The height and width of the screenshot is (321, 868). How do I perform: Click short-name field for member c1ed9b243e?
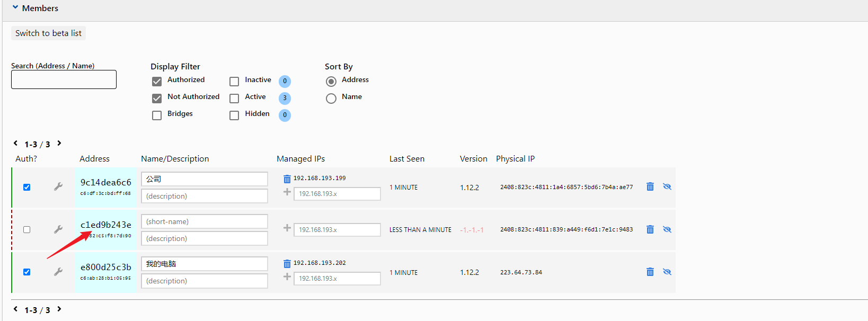coord(204,221)
